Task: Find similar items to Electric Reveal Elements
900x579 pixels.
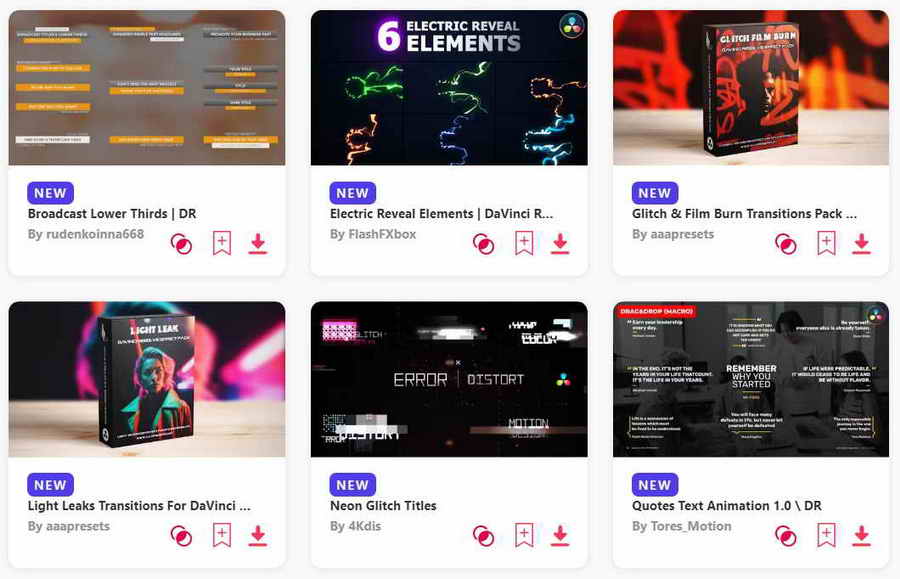Action: click(483, 244)
